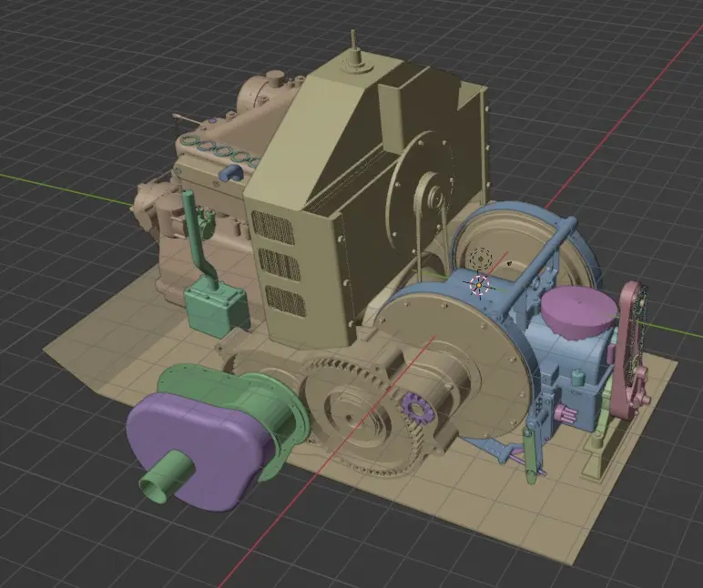Select the green muffler box
The width and height of the screenshot is (703, 588).
[217, 309]
